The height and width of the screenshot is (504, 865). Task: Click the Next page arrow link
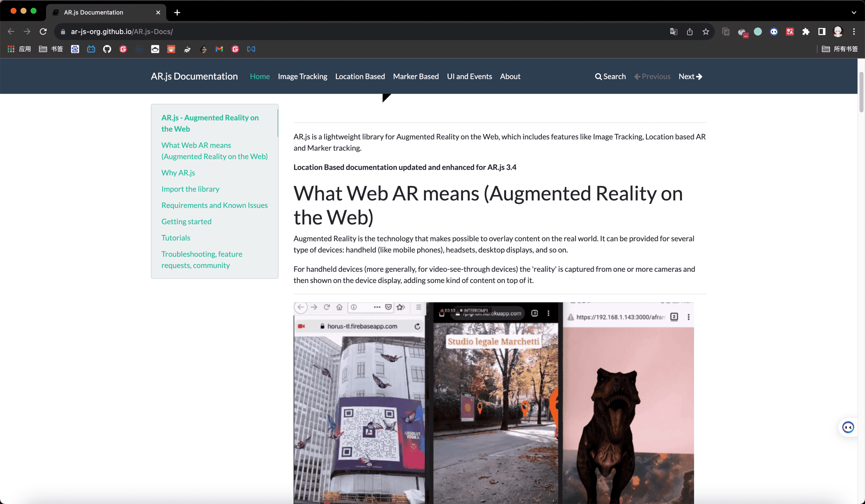tap(690, 76)
